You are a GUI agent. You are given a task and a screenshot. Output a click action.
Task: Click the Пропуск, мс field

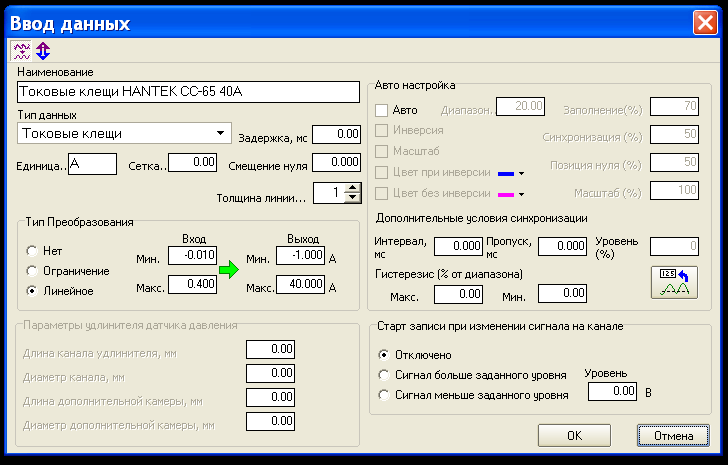(x=562, y=246)
